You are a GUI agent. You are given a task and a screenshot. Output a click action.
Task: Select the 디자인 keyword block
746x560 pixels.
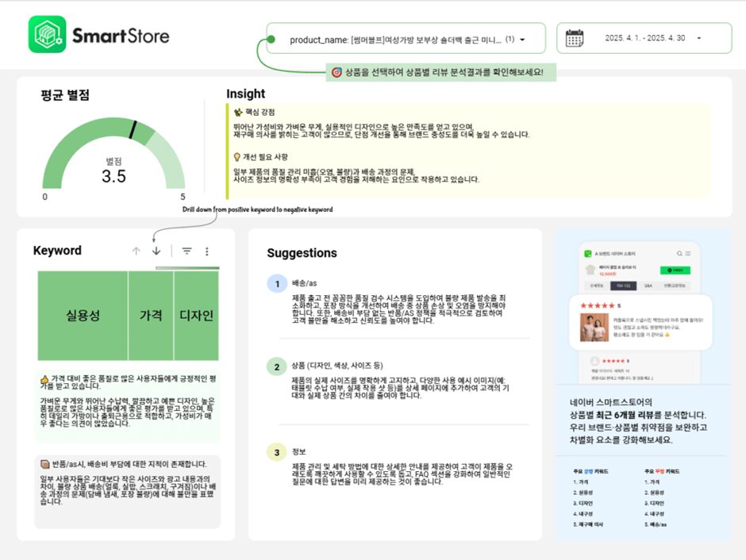(x=195, y=316)
